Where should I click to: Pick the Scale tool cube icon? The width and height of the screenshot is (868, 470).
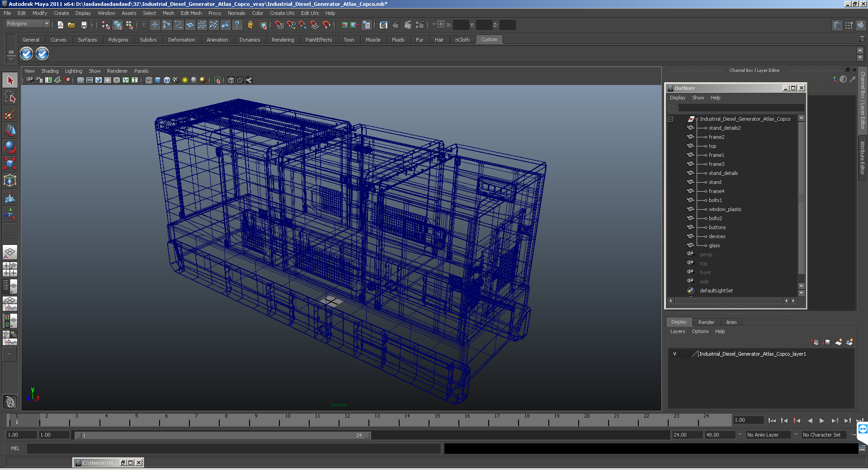(x=10, y=164)
